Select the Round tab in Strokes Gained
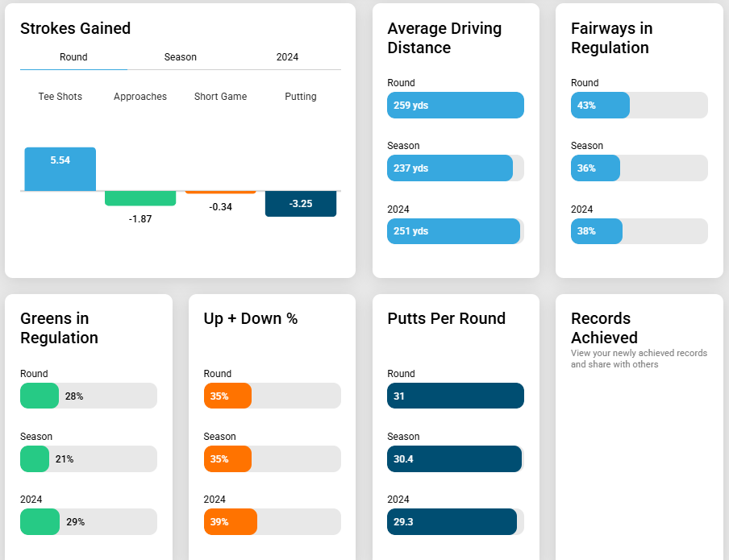Screen dimensions: 729x560 (73, 57)
